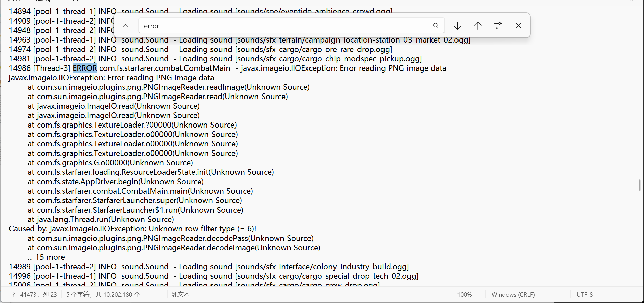Click the character count in status bar

point(103,295)
